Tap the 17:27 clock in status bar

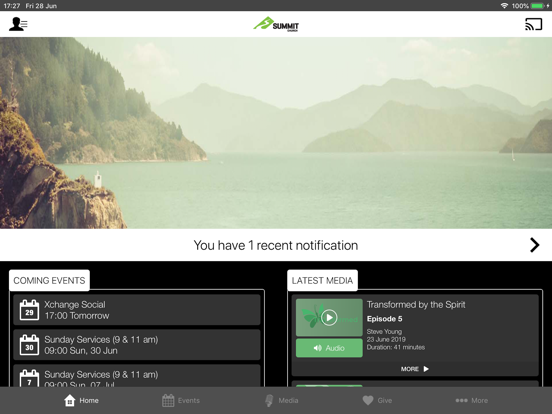coord(12,6)
